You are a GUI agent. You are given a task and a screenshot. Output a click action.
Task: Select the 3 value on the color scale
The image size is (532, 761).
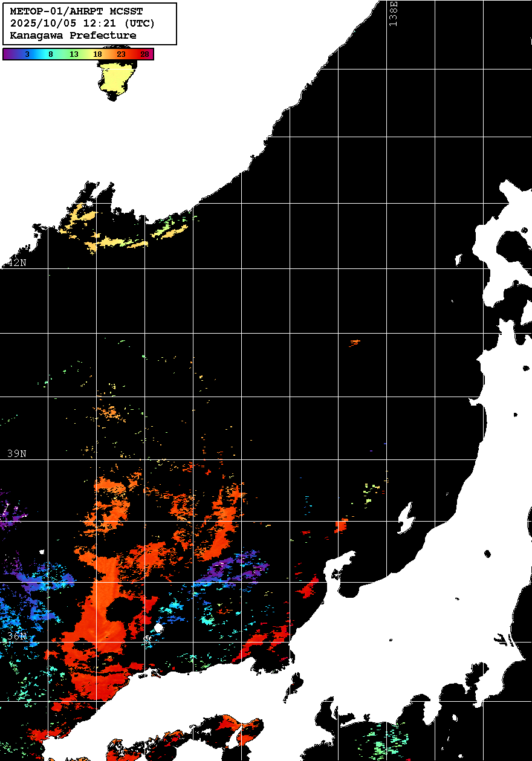27,54
